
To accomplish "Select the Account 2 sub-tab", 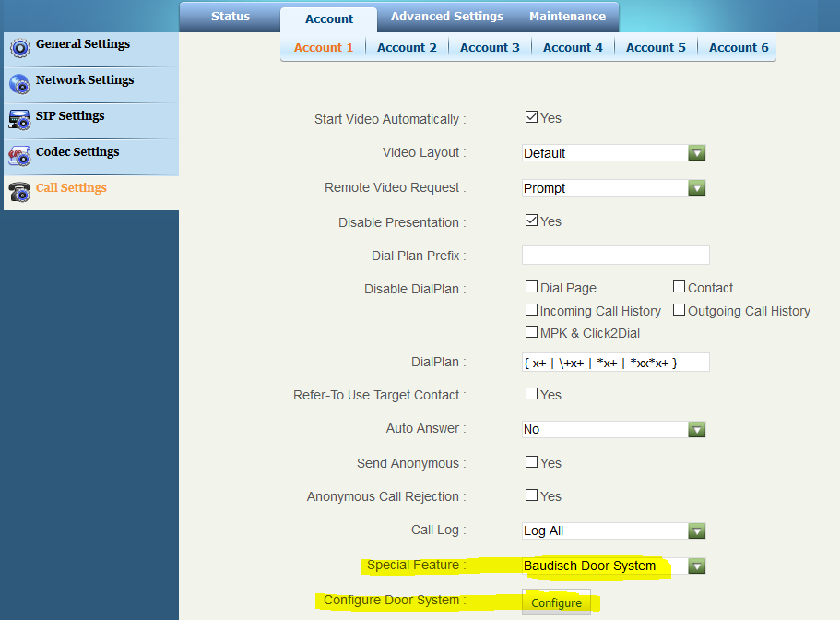I will (x=407, y=48).
